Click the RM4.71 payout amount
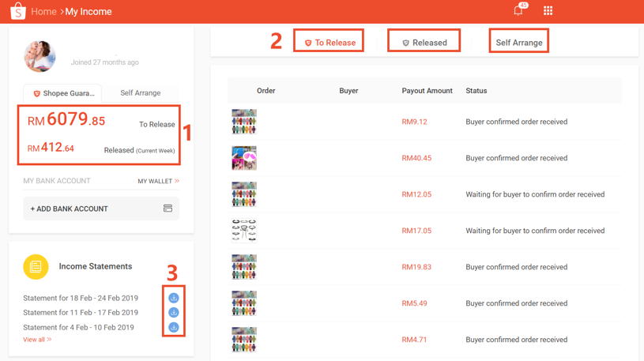 414,340
